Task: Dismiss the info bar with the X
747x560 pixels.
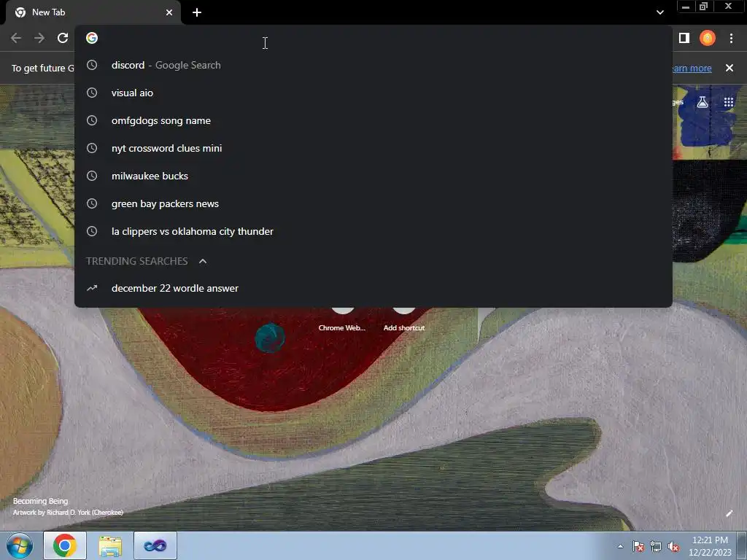Action: 729,68
